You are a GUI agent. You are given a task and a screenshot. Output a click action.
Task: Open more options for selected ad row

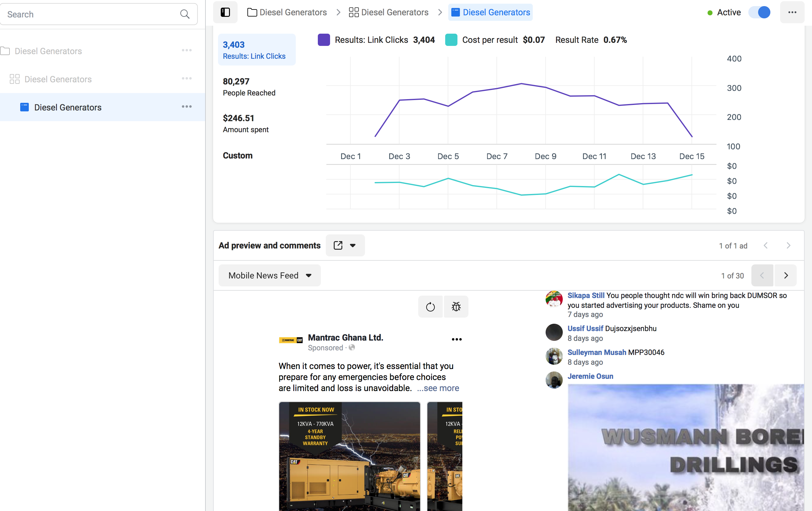(186, 106)
